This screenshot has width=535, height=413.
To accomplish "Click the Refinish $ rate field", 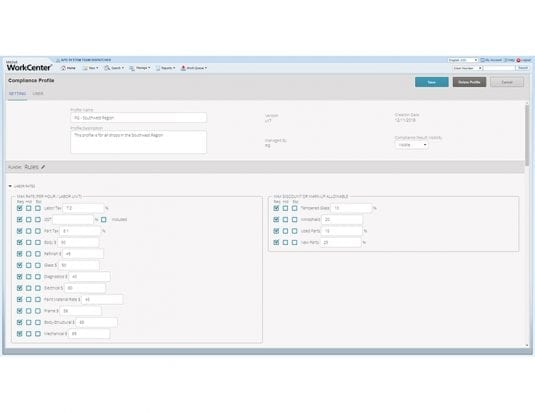I will (83, 254).
